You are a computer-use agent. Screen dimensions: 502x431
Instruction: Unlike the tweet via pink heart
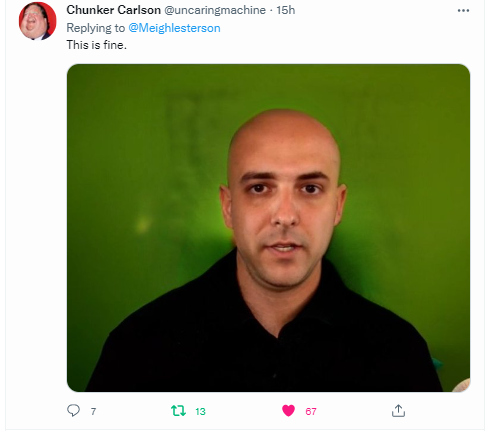(288, 410)
